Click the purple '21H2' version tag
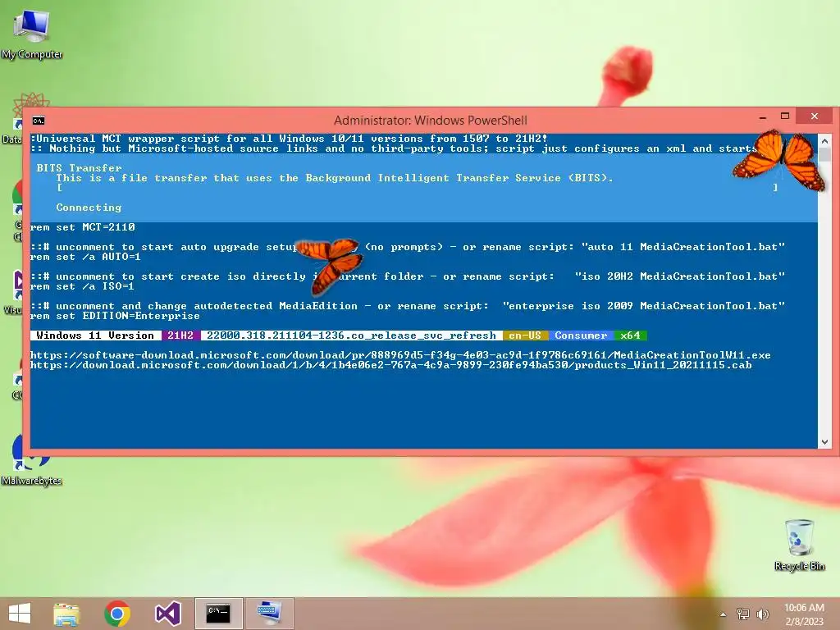The width and height of the screenshot is (840, 630). pyautogui.click(x=180, y=336)
